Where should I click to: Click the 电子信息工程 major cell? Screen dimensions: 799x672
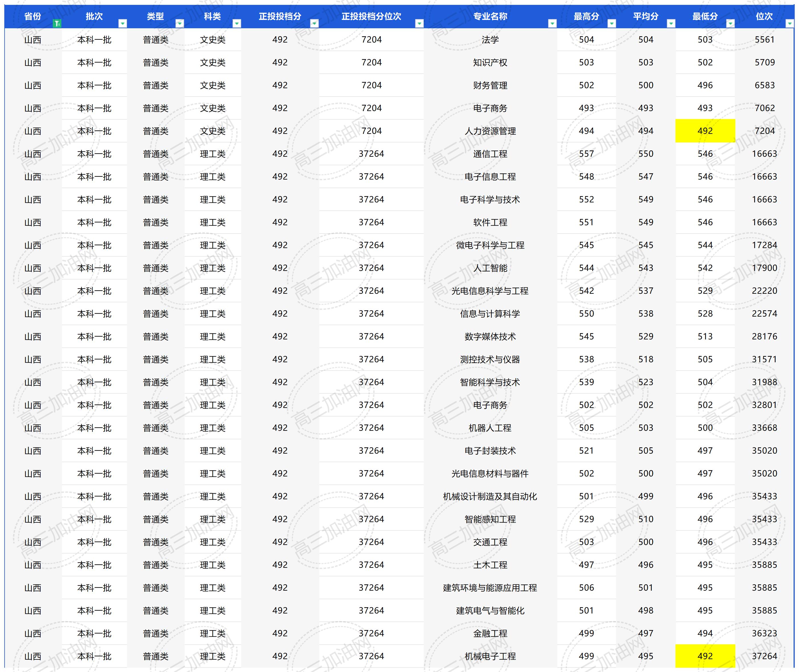point(490,177)
